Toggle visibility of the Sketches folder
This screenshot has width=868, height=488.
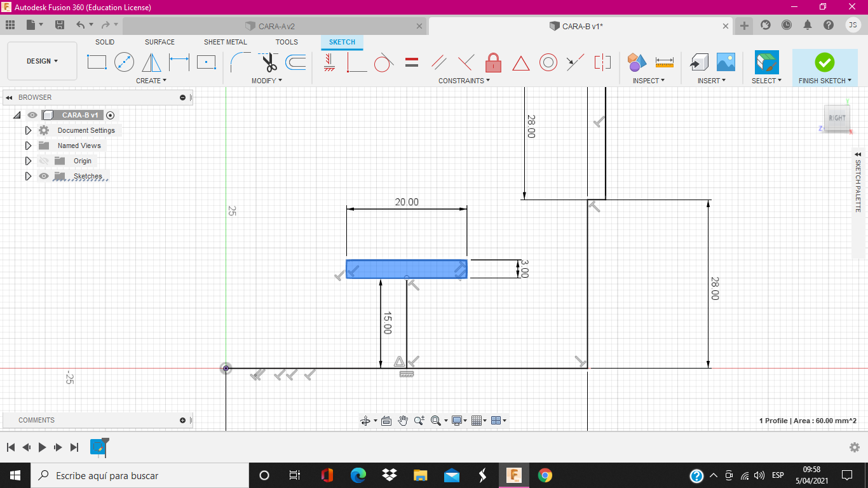pos(44,176)
